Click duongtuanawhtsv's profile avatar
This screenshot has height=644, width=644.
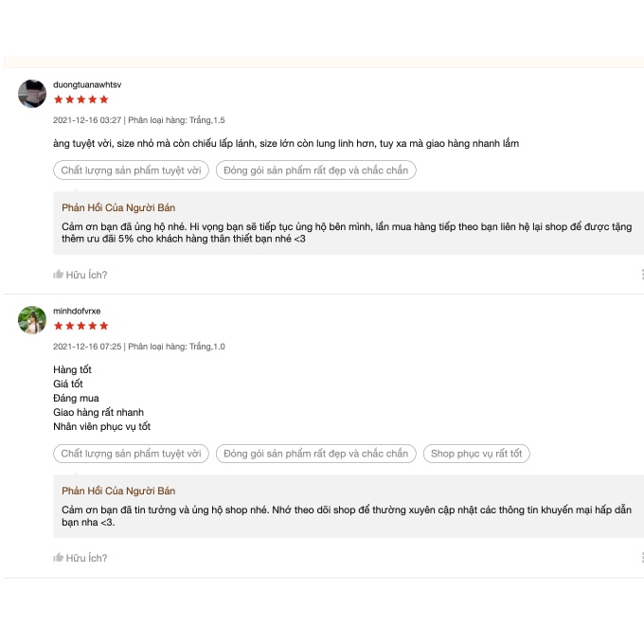32,94
